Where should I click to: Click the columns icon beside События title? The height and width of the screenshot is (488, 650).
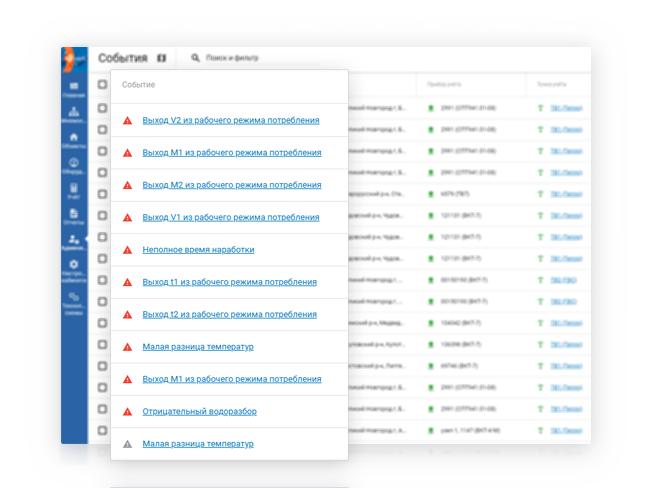162,58
